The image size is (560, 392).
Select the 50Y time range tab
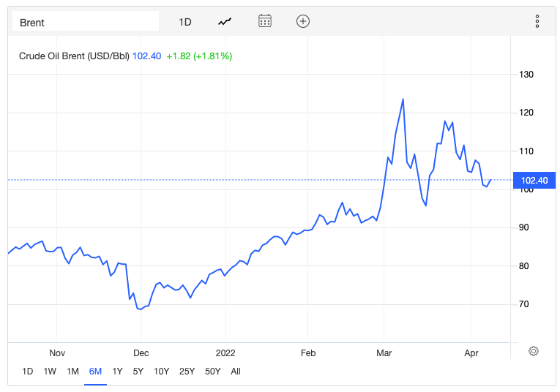213,372
